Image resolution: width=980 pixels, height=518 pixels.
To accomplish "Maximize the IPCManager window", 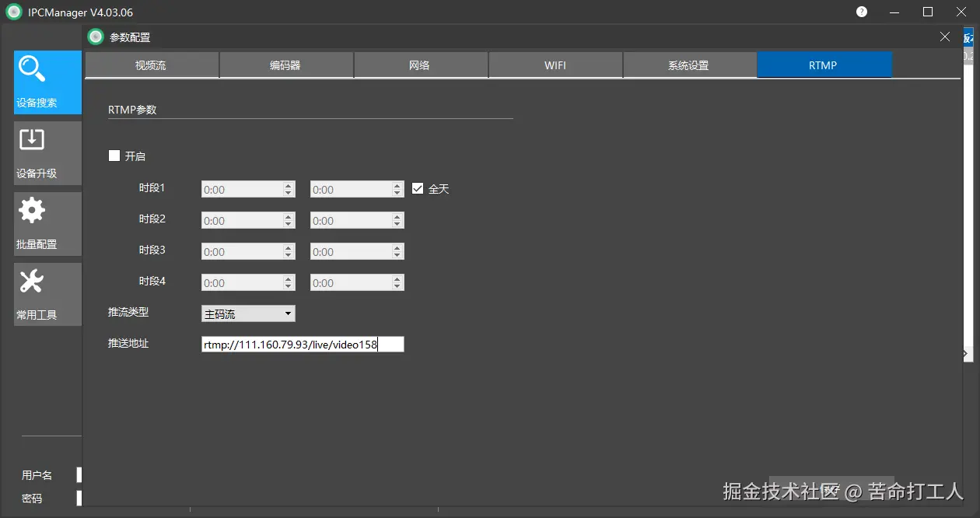I will click(928, 12).
